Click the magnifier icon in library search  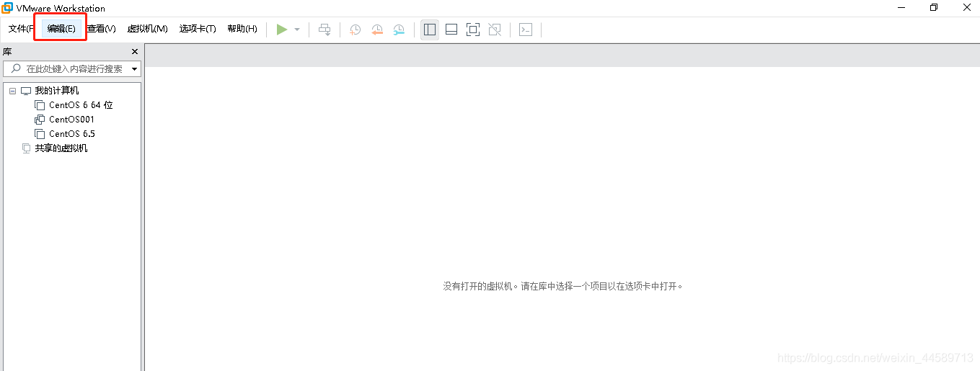coord(16,68)
